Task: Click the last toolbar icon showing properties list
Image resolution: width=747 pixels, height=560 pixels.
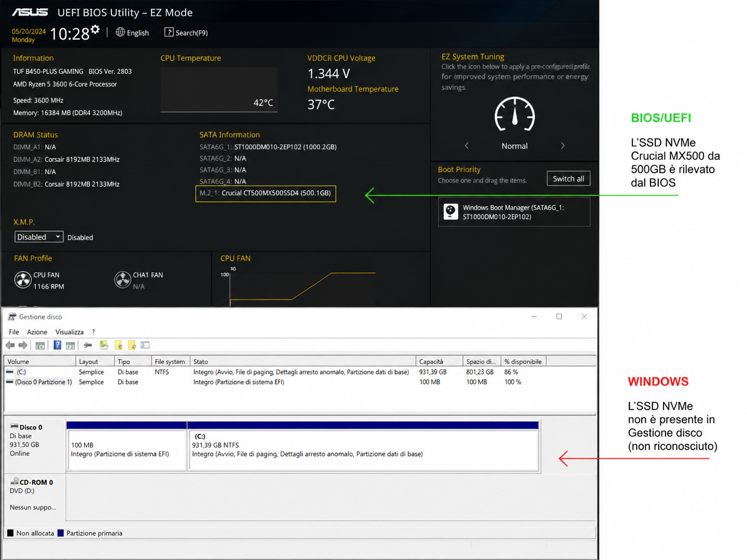Action: point(145,345)
